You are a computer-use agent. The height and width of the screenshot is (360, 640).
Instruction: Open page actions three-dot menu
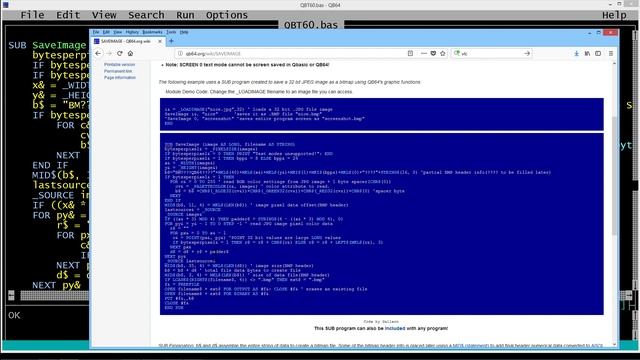pos(424,53)
